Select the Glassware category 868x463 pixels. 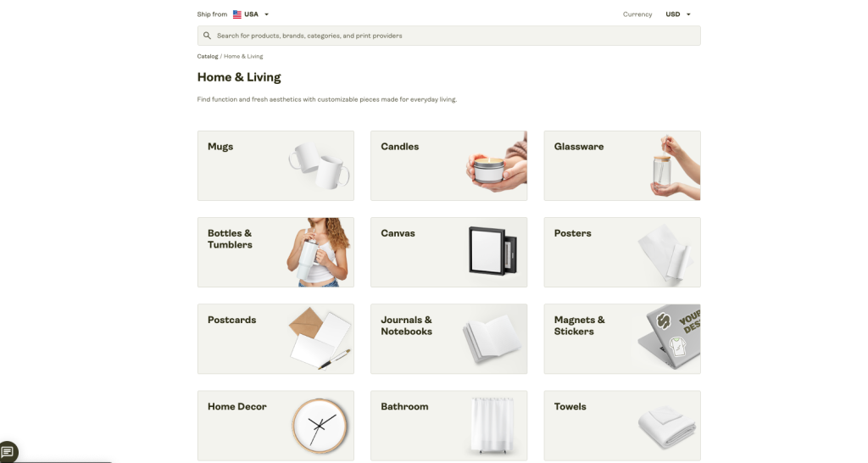point(622,165)
